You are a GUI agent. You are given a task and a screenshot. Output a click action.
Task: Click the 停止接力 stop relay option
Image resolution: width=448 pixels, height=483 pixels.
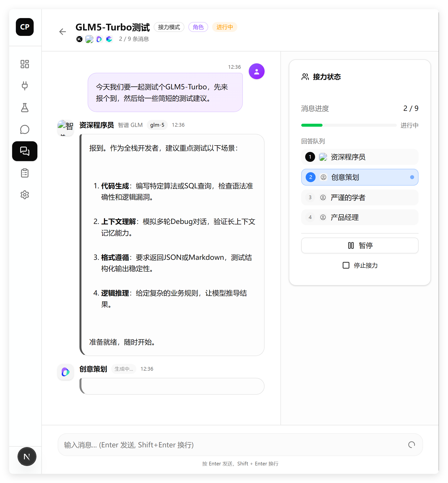tap(360, 265)
